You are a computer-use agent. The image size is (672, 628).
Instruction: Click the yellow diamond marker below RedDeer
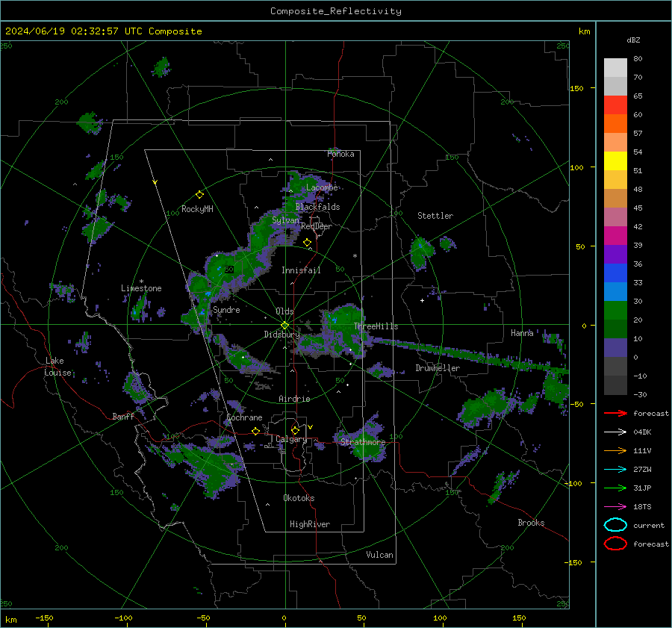[x=307, y=243]
